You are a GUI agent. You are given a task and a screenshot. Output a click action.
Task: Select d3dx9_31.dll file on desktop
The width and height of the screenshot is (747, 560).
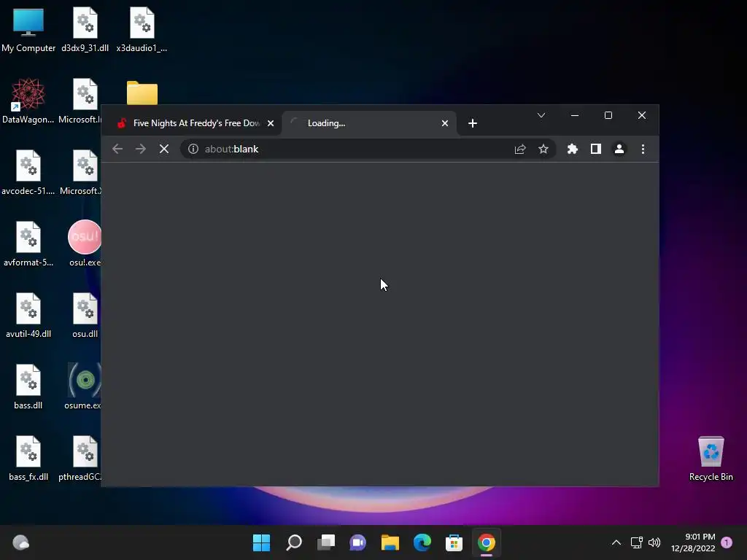point(85,31)
